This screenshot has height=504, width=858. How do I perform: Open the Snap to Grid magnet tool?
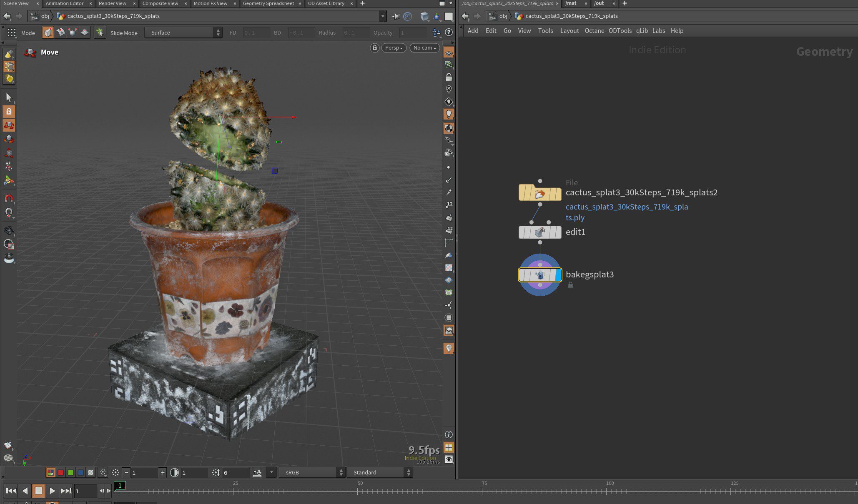click(9, 199)
